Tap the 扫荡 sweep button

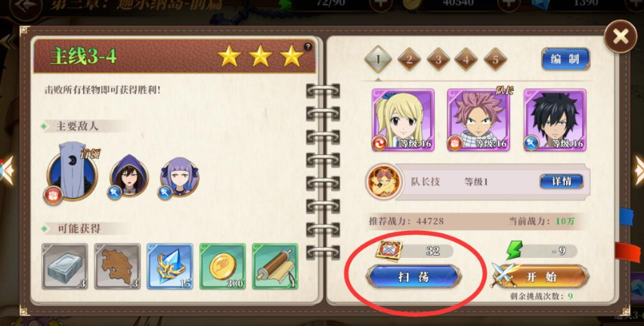413,277
